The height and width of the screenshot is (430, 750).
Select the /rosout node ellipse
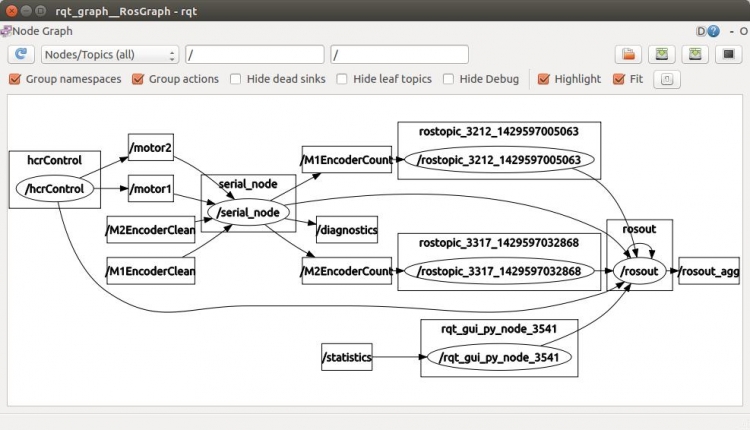click(x=640, y=271)
